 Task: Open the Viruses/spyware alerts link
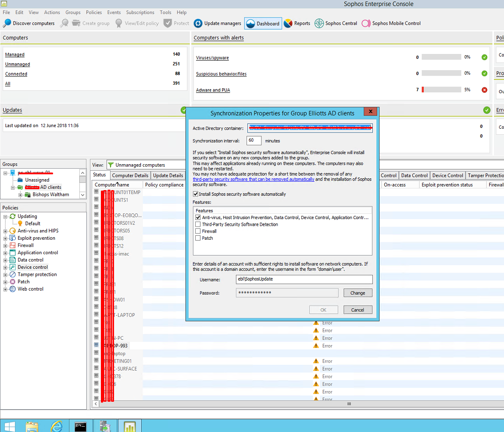(212, 58)
